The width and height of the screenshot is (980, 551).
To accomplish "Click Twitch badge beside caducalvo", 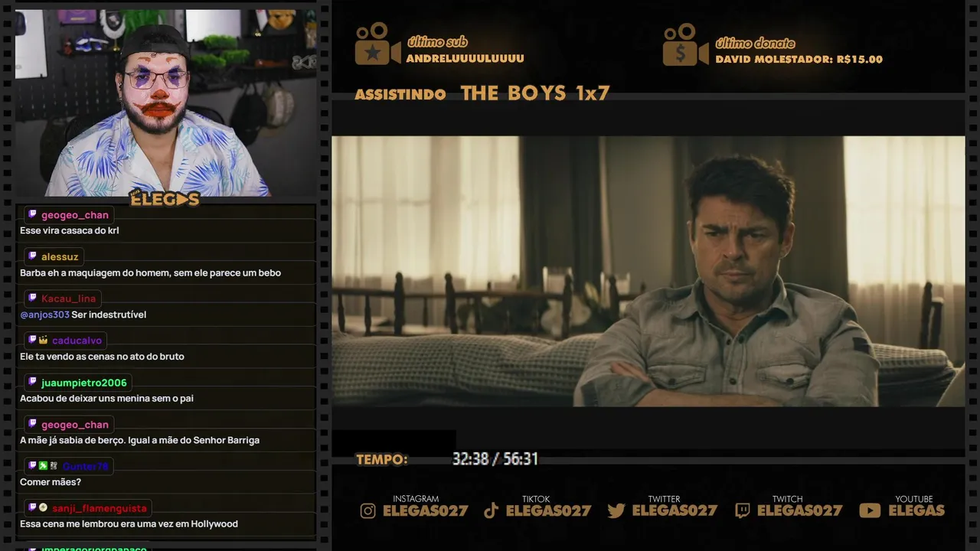I will click(32, 340).
